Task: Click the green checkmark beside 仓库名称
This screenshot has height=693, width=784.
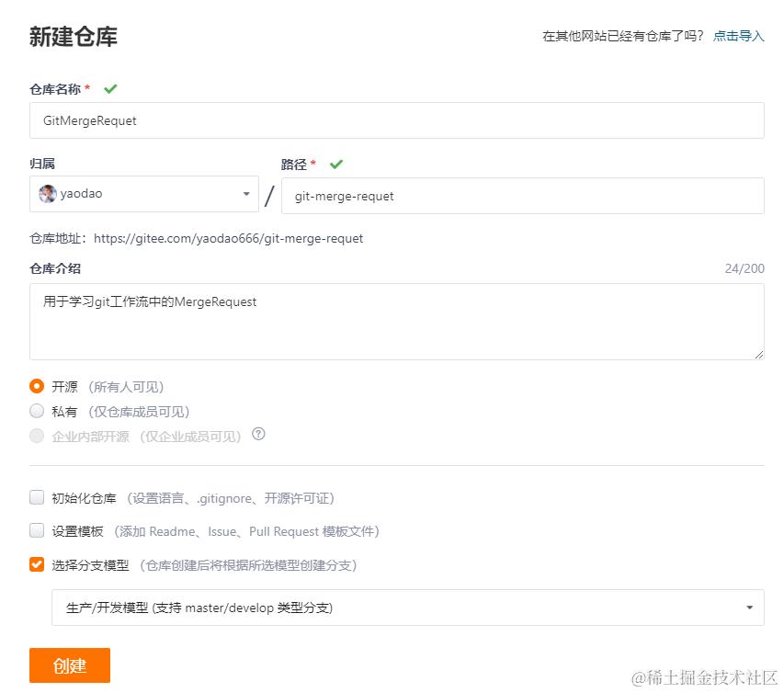Action: pyautogui.click(x=110, y=88)
